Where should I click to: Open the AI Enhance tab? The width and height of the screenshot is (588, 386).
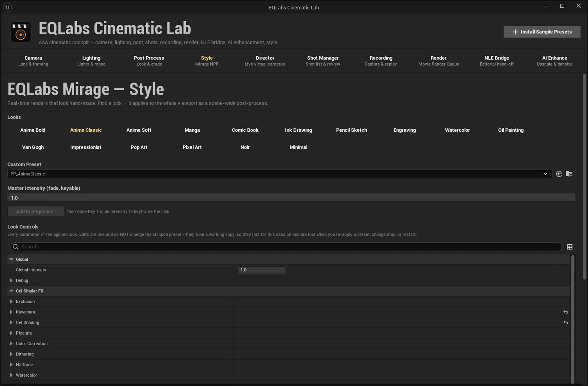(x=555, y=61)
